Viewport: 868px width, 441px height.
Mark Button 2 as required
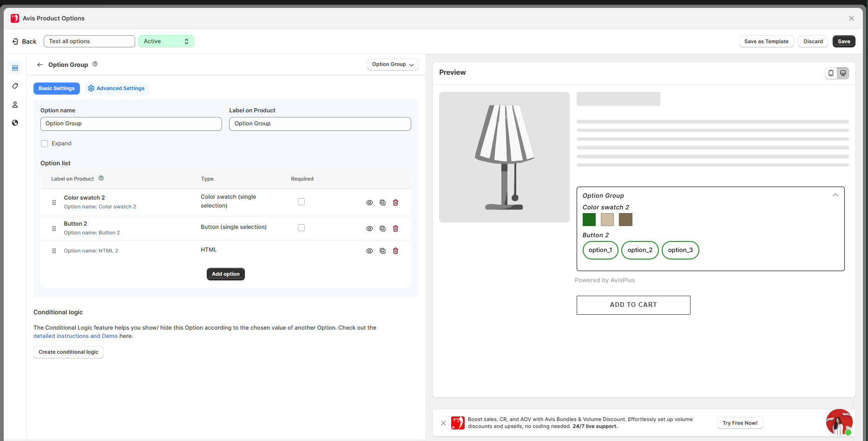(301, 227)
